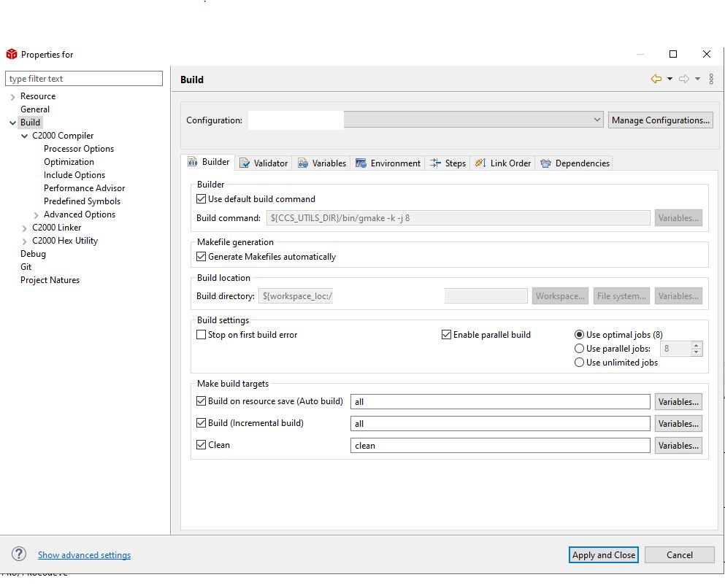
Task: Expand the C2000 Linker node
Action: [25, 228]
